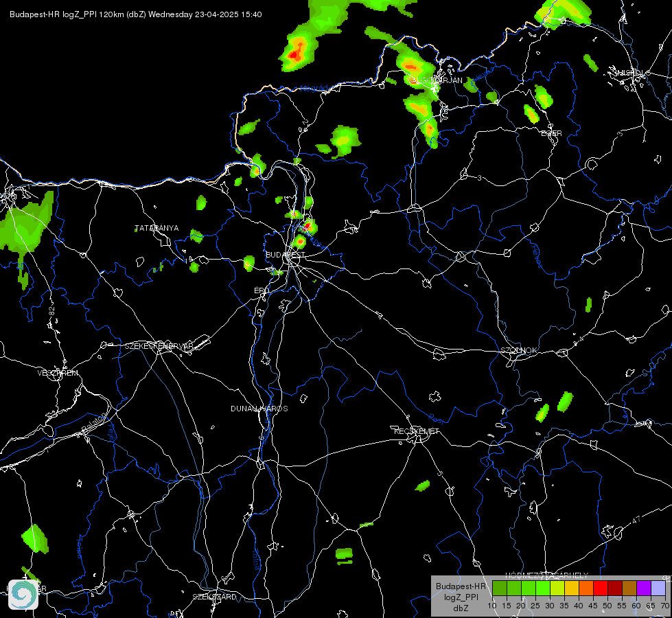The height and width of the screenshot is (618, 672).
Task: Click the road number 47 label
Action: click(x=636, y=520)
